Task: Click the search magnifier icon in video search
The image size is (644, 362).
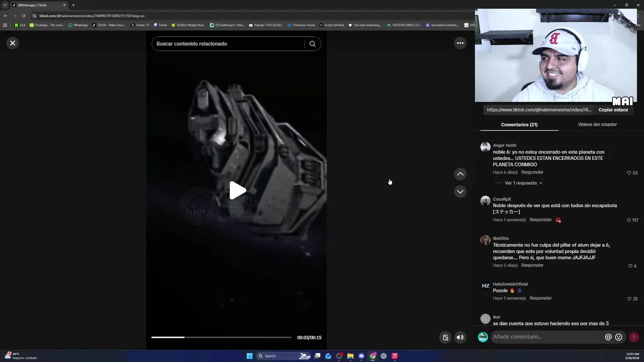Action: pos(312,44)
